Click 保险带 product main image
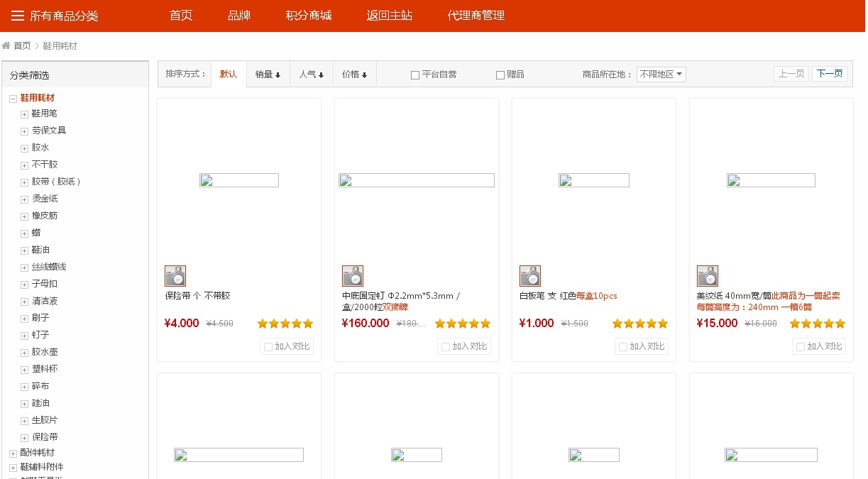This screenshot has height=479, width=868. [239, 180]
